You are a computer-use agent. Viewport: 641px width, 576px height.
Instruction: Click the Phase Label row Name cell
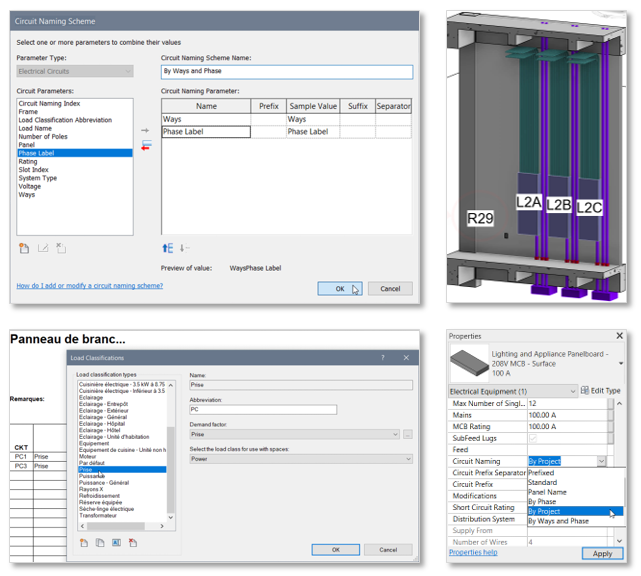coord(206,132)
